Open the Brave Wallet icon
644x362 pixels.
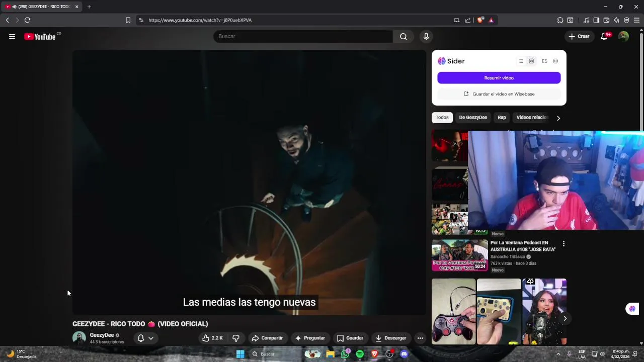click(606, 20)
